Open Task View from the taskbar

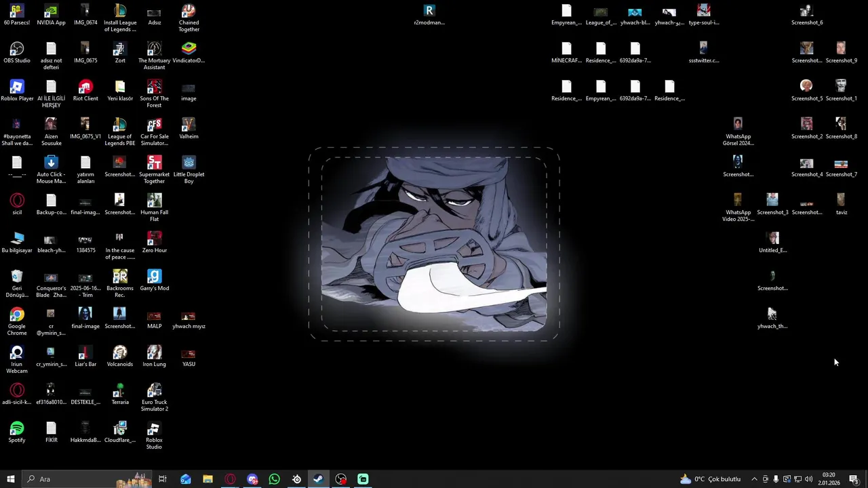coord(163,479)
